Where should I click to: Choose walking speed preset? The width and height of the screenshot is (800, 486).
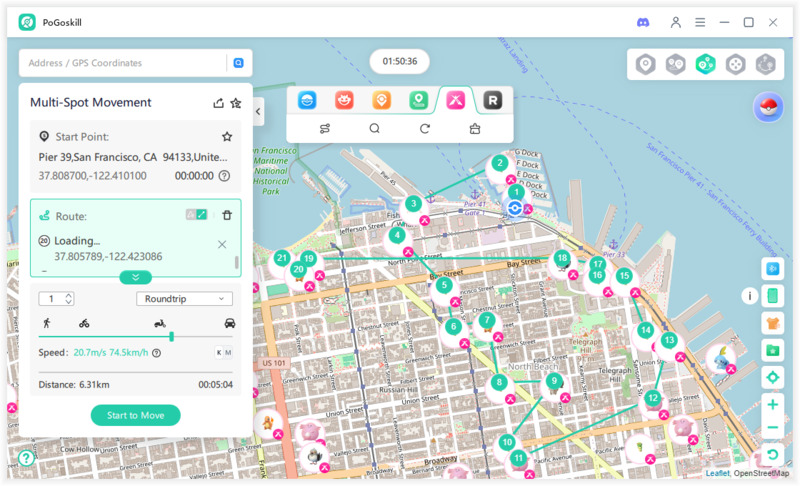coord(46,323)
